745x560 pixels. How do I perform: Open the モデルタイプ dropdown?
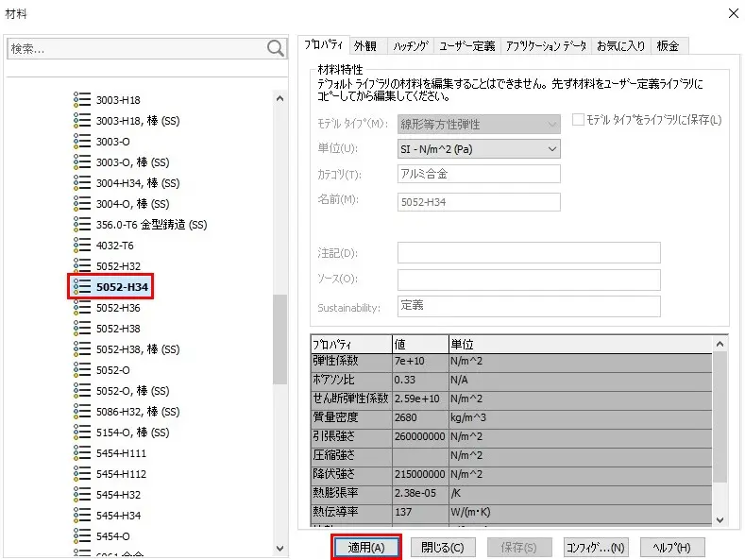479,124
